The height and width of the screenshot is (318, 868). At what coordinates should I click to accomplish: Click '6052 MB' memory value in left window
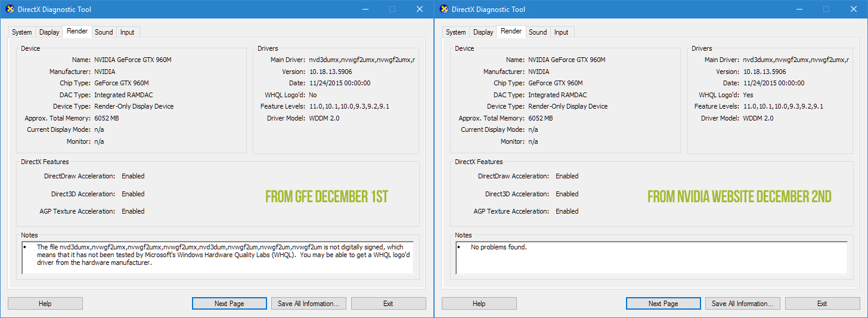point(107,118)
